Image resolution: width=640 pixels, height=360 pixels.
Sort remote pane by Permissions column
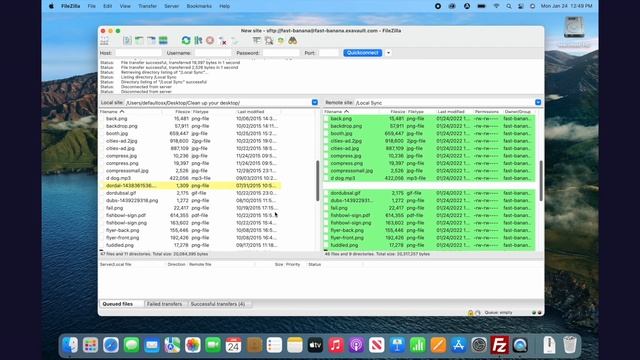487,111
